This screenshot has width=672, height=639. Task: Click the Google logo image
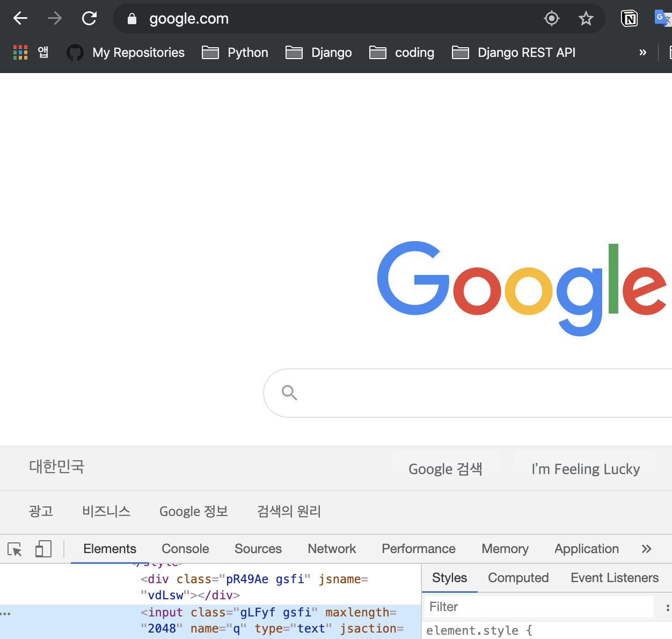click(x=522, y=288)
